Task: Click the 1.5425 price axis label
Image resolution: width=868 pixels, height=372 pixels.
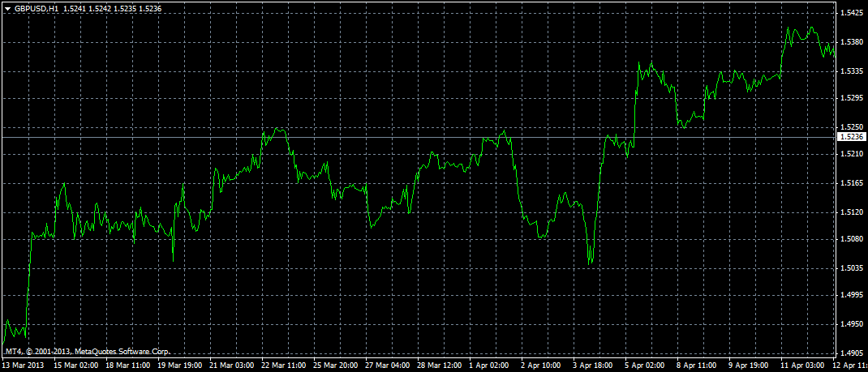Action: (x=851, y=14)
